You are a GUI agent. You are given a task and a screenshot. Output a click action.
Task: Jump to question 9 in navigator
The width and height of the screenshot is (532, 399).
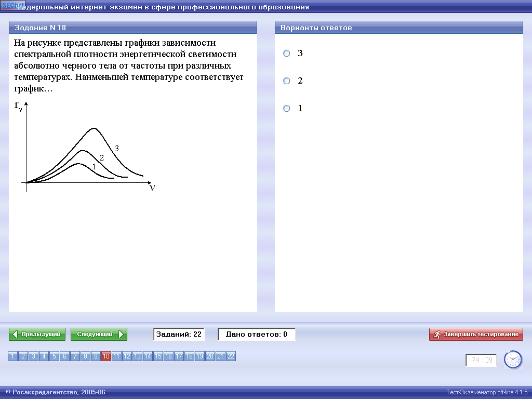(x=96, y=356)
